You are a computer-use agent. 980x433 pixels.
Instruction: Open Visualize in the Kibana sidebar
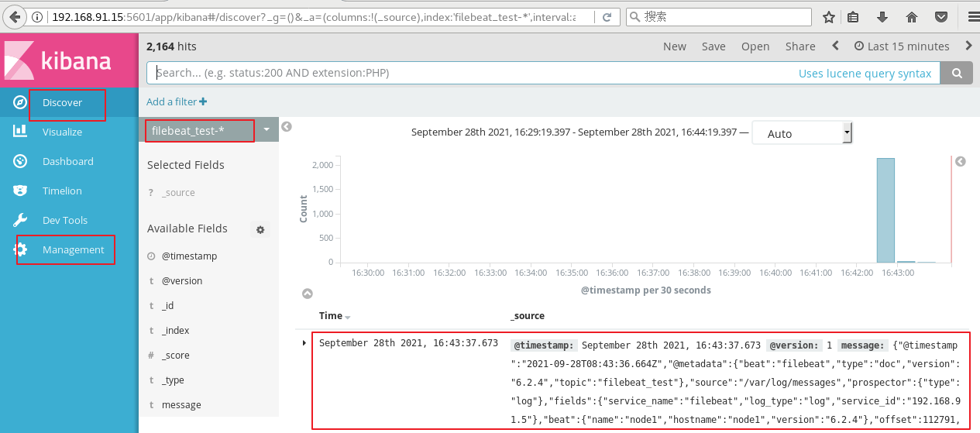click(62, 132)
